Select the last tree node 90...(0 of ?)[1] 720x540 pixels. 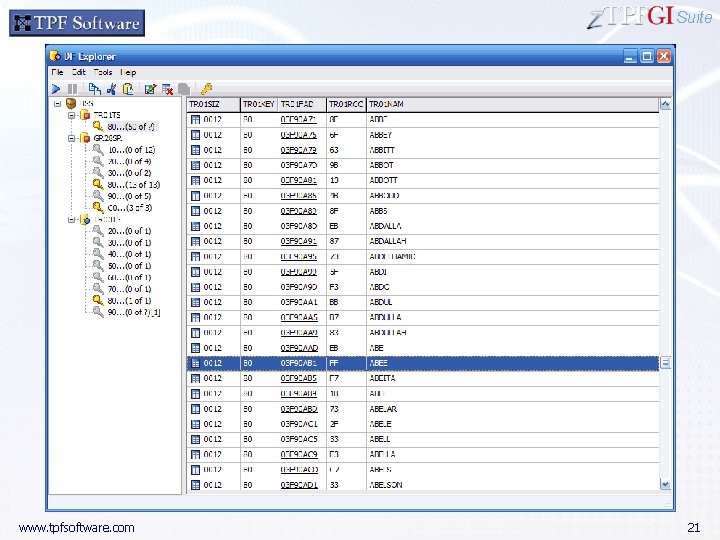[134, 312]
